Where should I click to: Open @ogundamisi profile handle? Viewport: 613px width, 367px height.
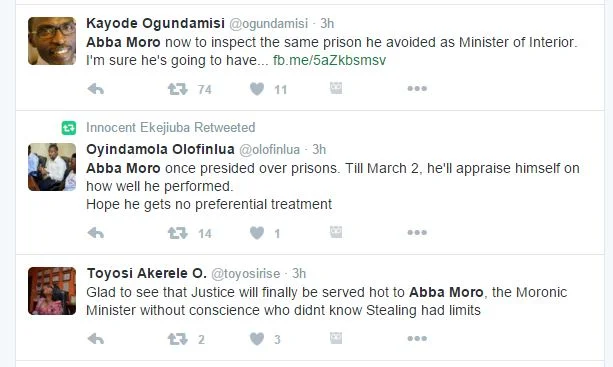click(x=268, y=23)
